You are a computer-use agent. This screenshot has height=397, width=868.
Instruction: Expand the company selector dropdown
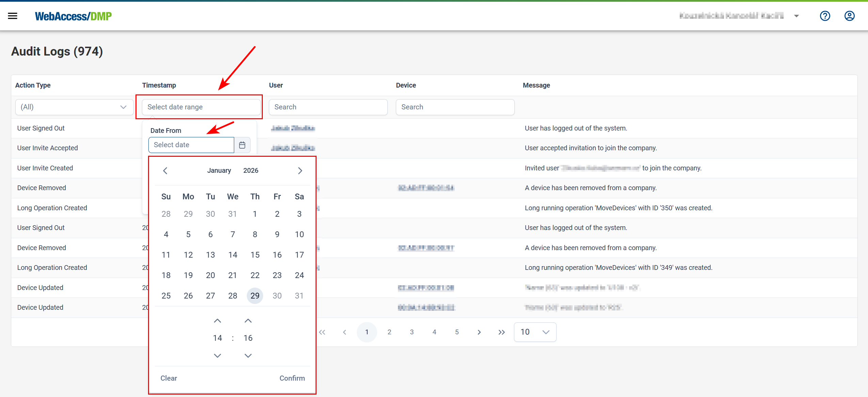coord(797,16)
